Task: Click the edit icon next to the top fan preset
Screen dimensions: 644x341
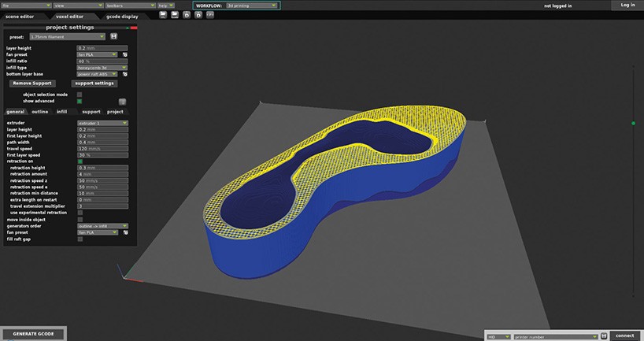Action: (x=124, y=54)
